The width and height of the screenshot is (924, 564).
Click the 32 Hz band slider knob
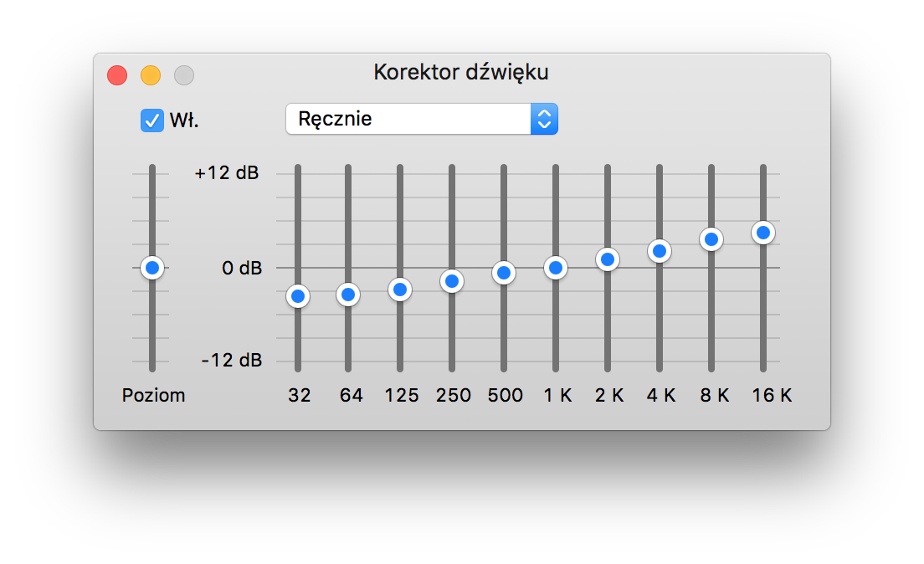(297, 296)
